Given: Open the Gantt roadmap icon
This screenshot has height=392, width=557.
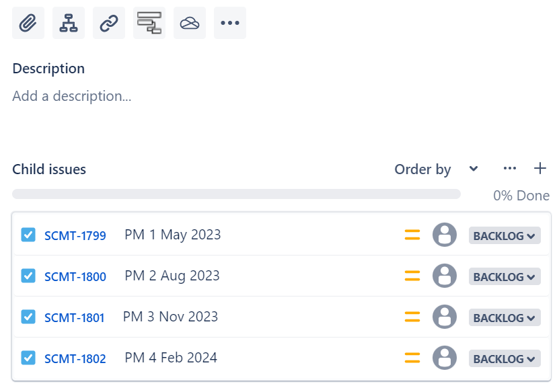Looking at the screenshot, I should [149, 23].
